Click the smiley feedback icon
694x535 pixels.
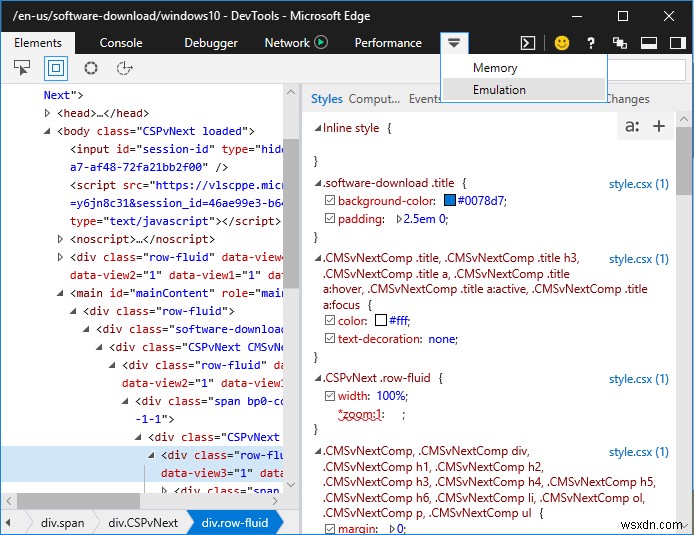click(562, 43)
